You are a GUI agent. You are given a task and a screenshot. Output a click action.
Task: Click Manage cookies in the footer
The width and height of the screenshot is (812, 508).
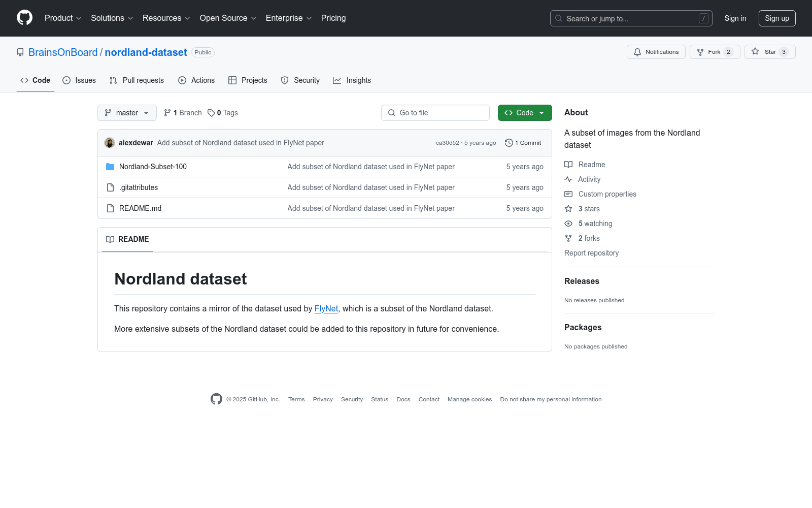[x=469, y=399]
